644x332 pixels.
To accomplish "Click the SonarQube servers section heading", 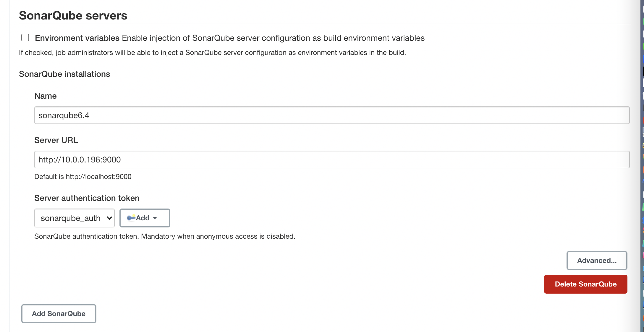I will click(73, 15).
